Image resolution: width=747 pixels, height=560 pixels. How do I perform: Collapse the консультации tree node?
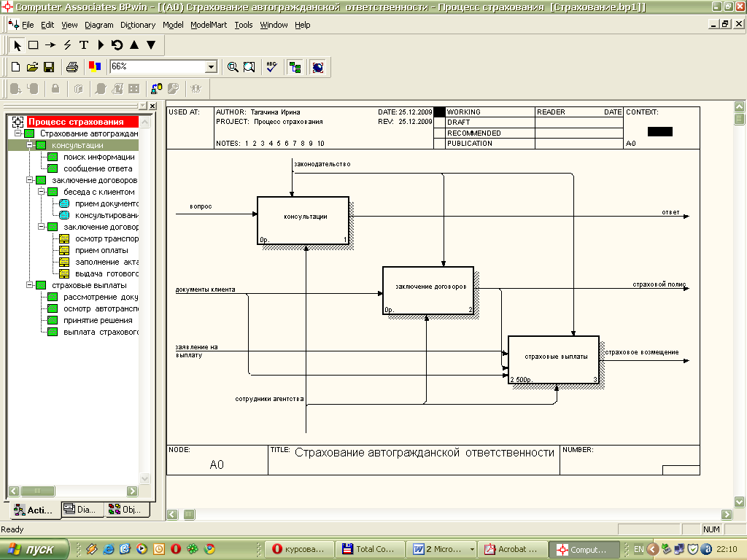click(29, 145)
